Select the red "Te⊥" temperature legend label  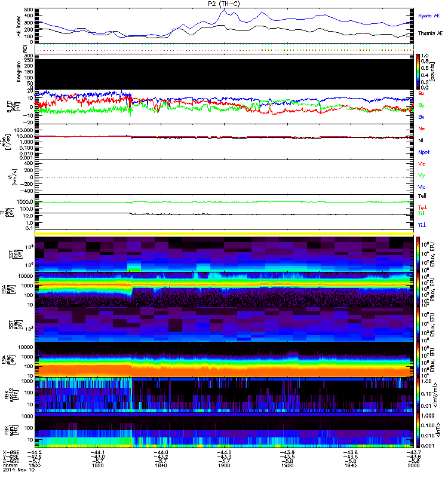[422, 207]
